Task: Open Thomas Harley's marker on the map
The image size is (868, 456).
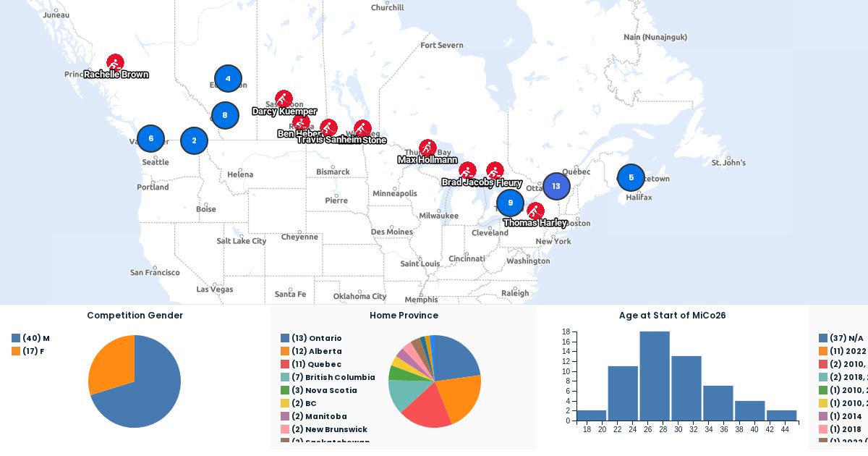Action: pos(535,211)
